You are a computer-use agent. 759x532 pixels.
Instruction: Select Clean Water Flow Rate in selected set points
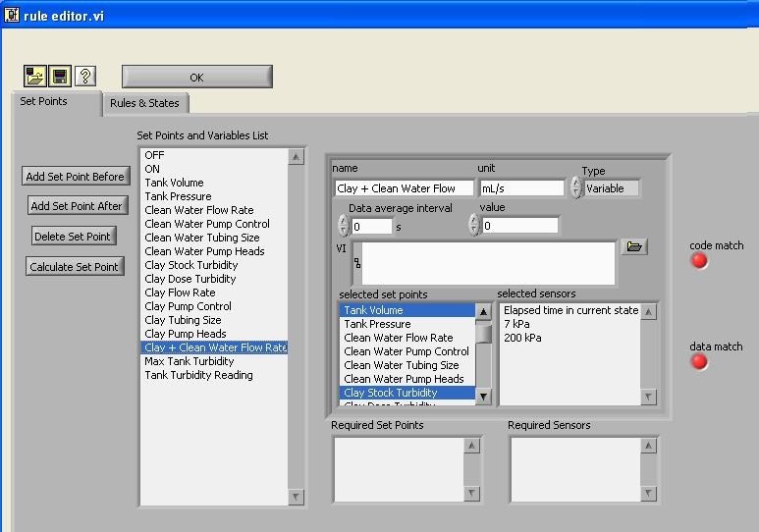click(407, 338)
